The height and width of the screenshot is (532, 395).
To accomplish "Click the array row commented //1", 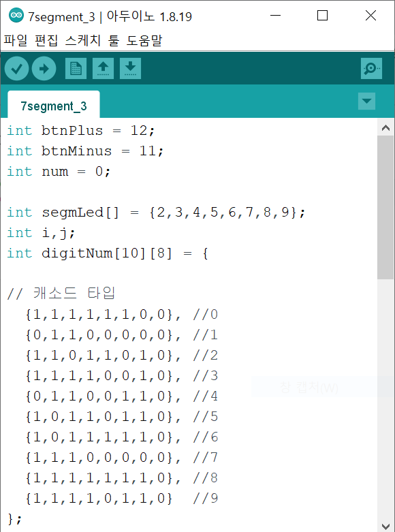I will 121,335.
